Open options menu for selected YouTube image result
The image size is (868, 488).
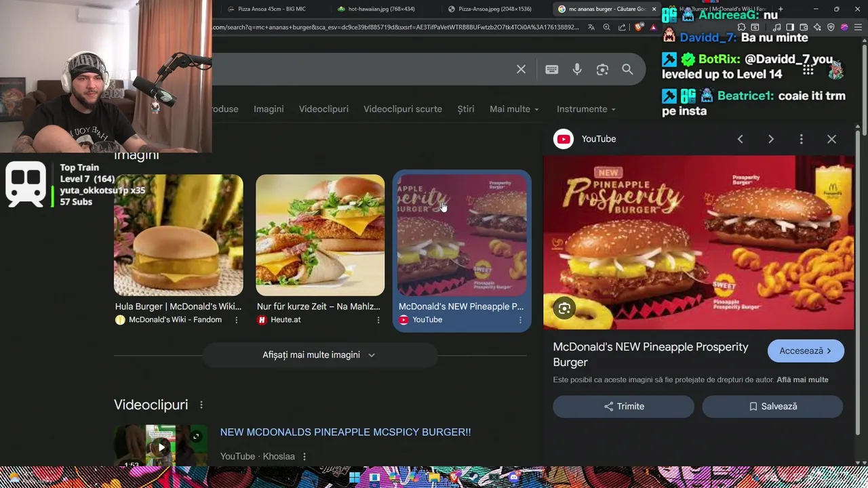[x=520, y=320]
